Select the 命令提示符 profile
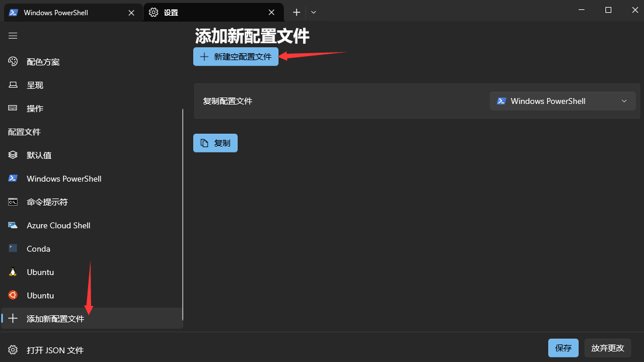The image size is (644, 362). click(x=47, y=202)
